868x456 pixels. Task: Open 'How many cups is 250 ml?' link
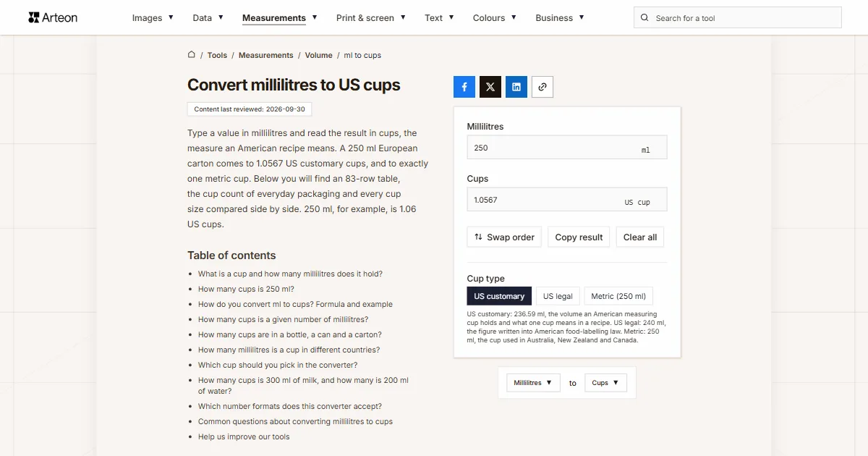tap(246, 289)
